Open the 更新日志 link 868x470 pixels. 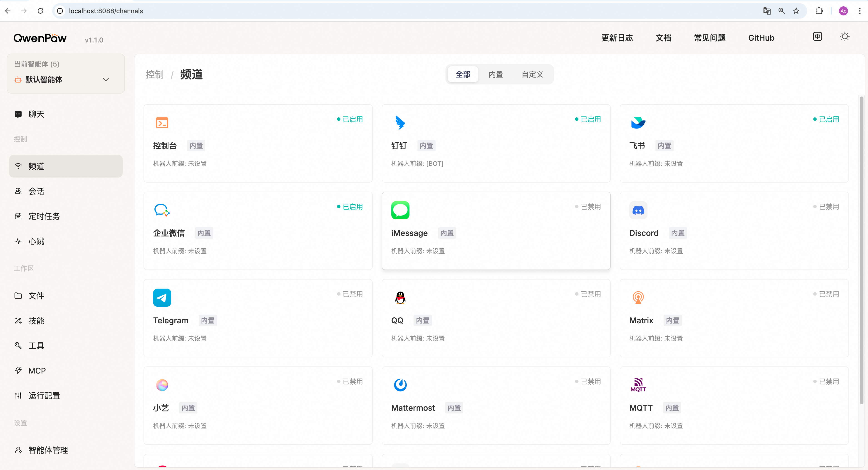click(617, 38)
